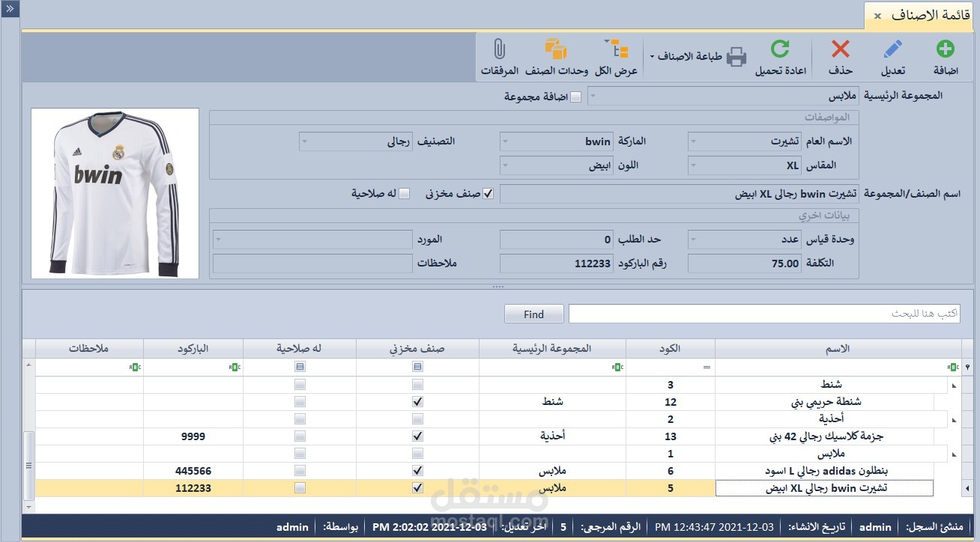Toggle له صلاحية checkbox in form
Viewport: 980px width, 542px height.
coord(405,194)
